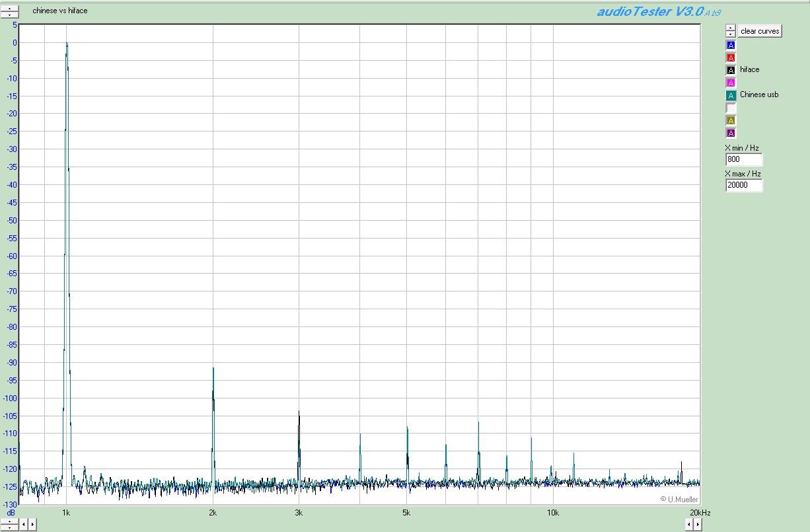This screenshot has width=810, height=532.
Task: Click the bottom-left dB range up arrow
Action: 9,521
